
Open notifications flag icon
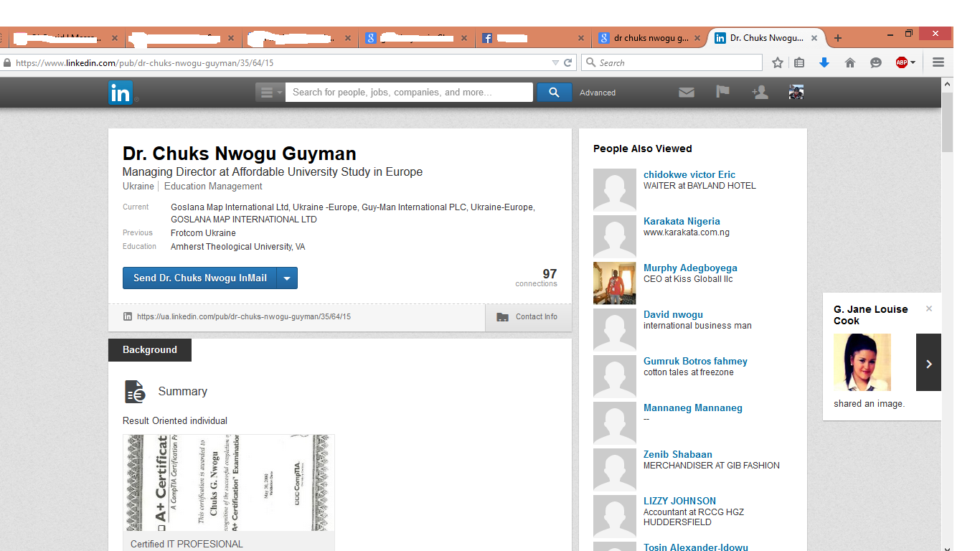(x=722, y=92)
